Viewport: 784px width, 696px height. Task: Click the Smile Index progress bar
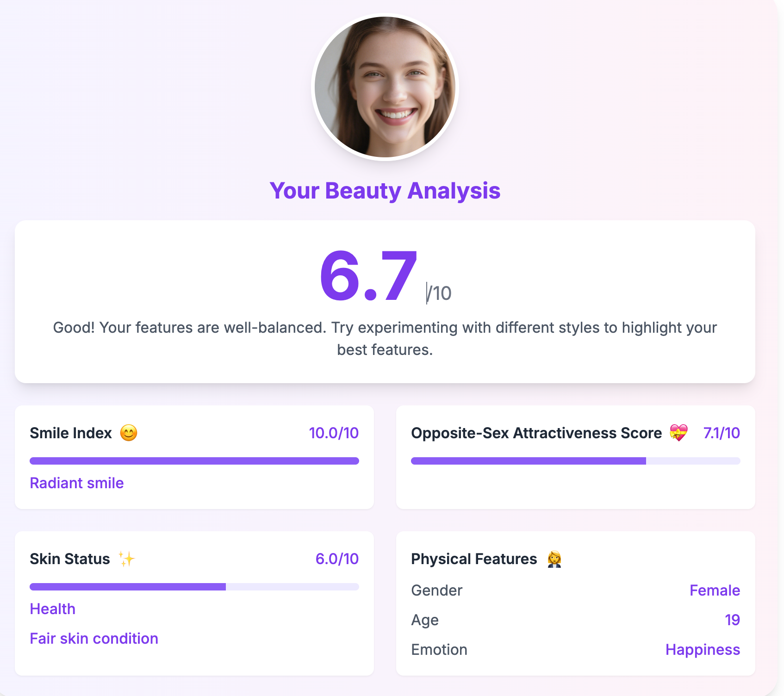click(194, 460)
